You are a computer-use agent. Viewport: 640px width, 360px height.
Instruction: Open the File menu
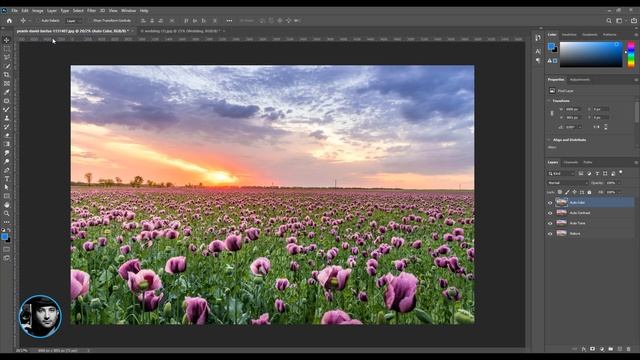pyautogui.click(x=14, y=11)
